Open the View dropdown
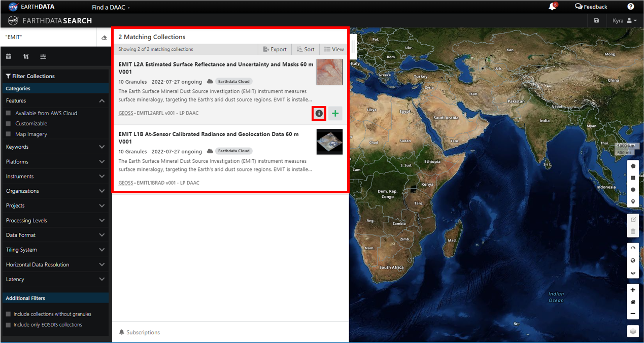Viewport: 644px width, 343px height. pos(334,49)
